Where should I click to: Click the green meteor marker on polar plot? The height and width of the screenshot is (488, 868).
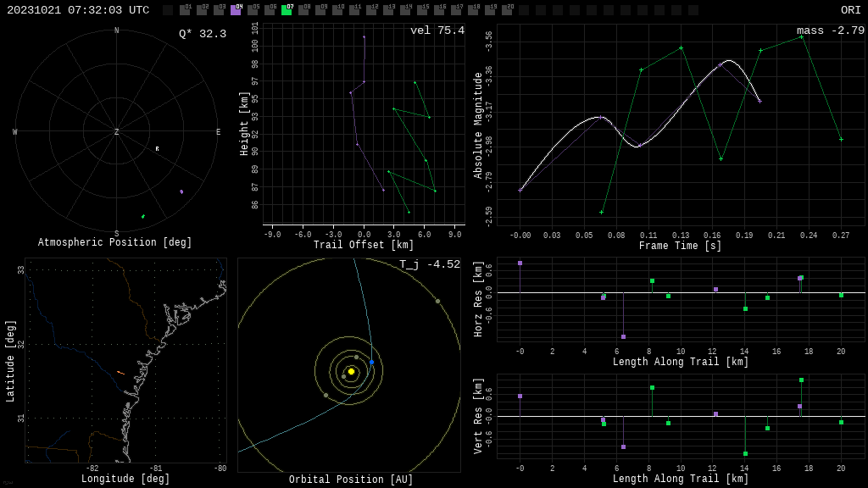click(143, 216)
